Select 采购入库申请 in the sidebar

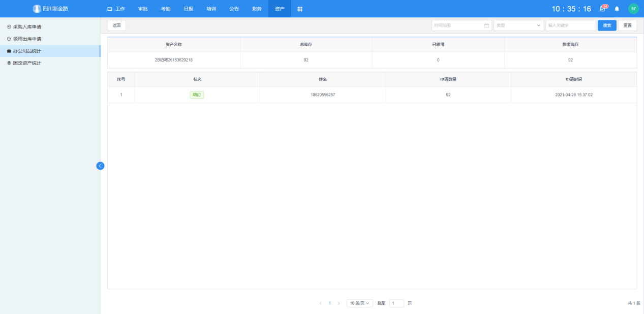tap(27, 26)
